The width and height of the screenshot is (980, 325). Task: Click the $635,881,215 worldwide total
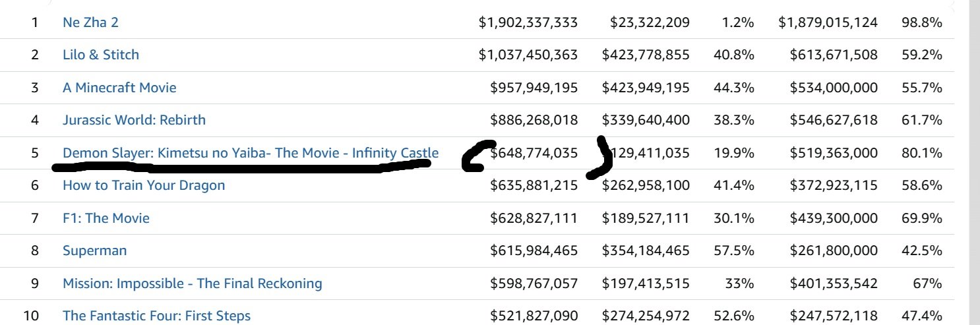coord(534,185)
